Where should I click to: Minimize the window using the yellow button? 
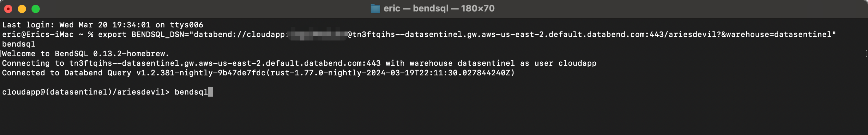click(x=22, y=9)
